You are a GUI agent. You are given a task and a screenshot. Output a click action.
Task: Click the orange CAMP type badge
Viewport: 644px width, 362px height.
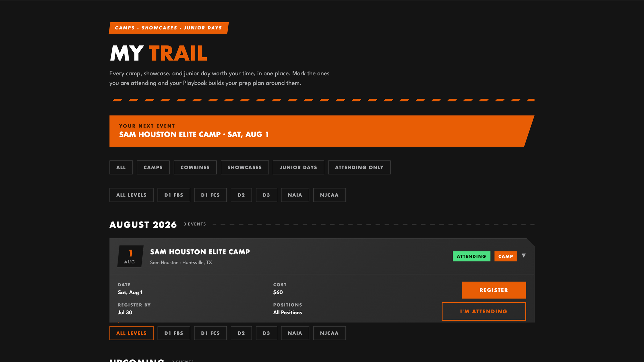pyautogui.click(x=506, y=256)
